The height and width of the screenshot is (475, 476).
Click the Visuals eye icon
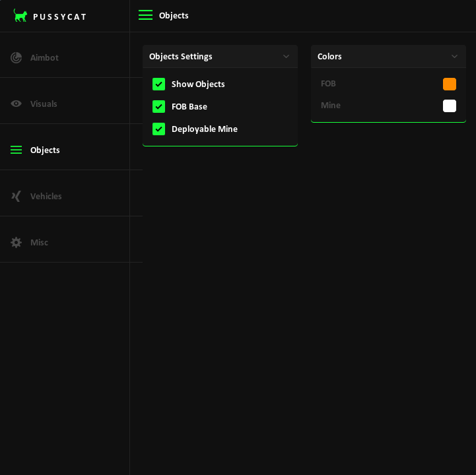17,104
